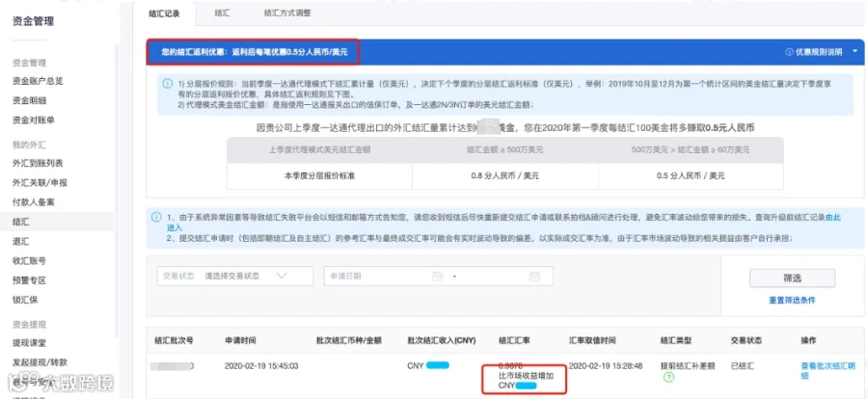This screenshot has width=868, height=399.
Task: Open 付款人备案 in the sidebar
Action: point(33,202)
